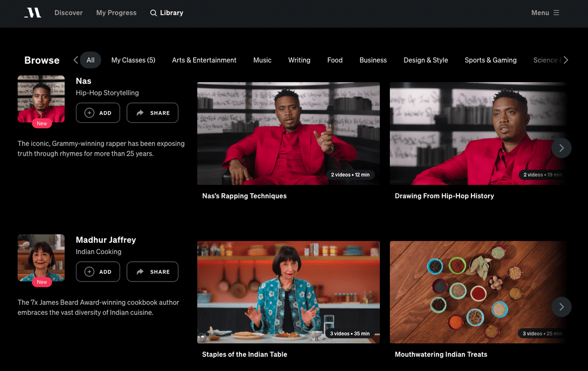Select the Music category
The width and height of the screenshot is (588, 371).
click(262, 60)
